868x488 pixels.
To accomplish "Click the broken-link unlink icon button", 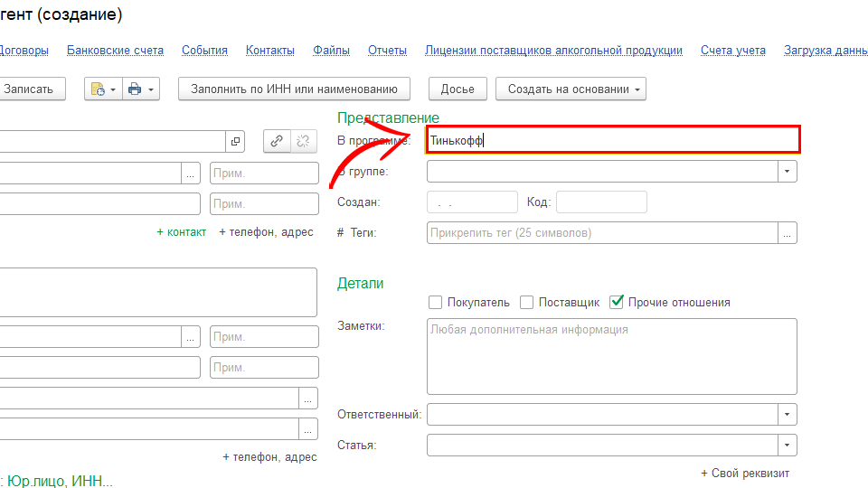I will [x=305, y=141].
